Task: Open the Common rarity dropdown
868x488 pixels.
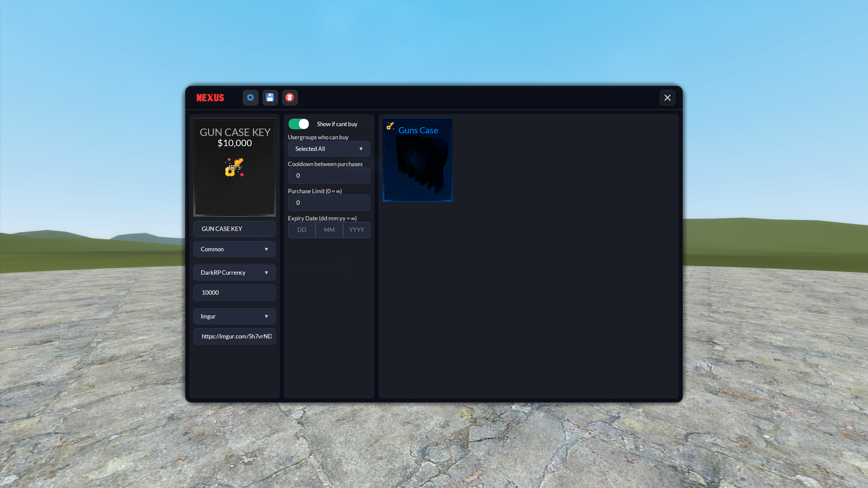Action: (x=234, y=249)
